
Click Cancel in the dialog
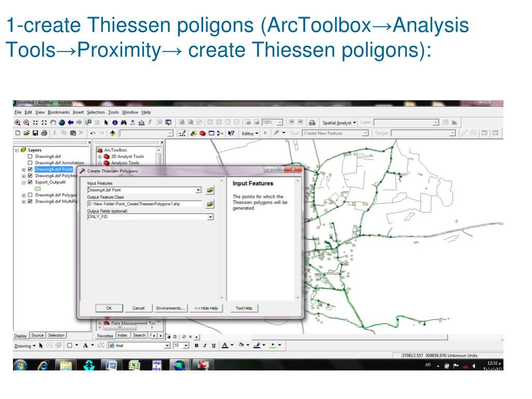[x=138, y=308]
